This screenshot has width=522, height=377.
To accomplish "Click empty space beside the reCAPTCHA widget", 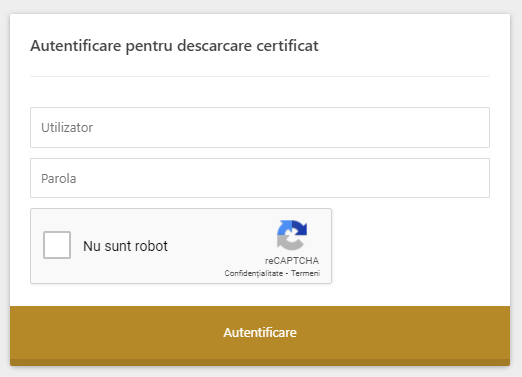I will (x=410, y=246).
